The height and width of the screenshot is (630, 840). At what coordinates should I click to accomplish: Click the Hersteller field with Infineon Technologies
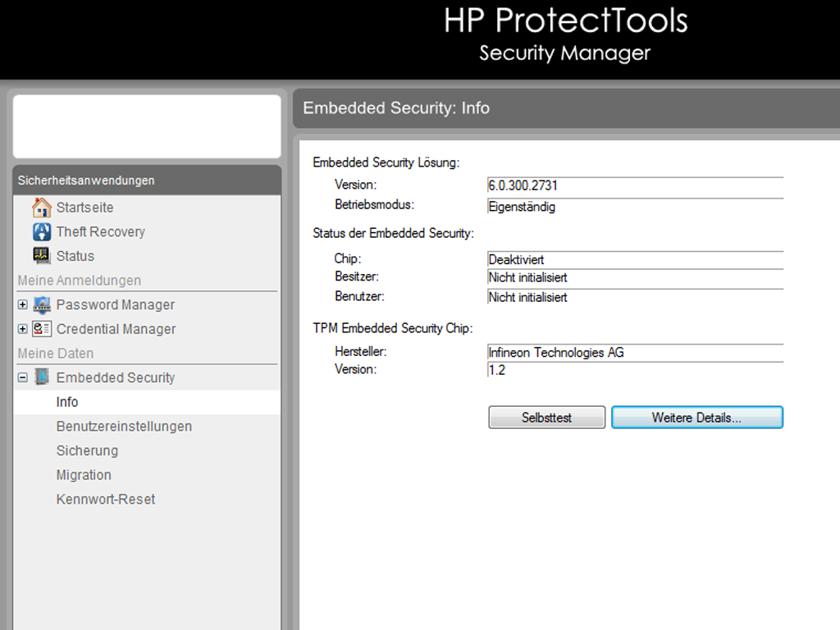635,353
